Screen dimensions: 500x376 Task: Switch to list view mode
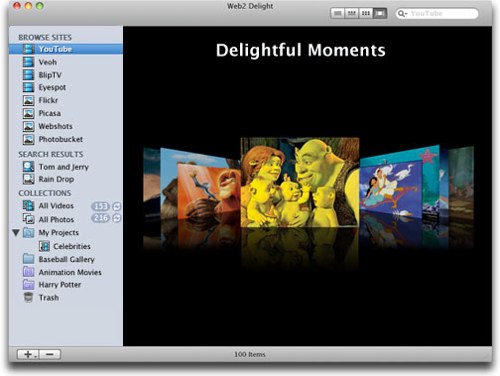pyautogui.click(x=337, y=13)
